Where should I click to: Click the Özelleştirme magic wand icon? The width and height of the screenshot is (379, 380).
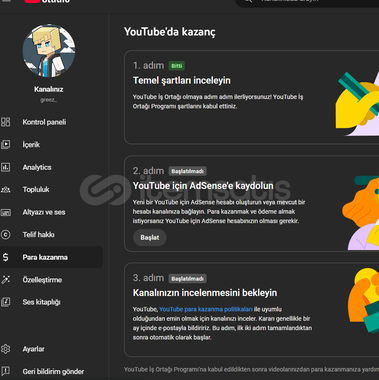(5, 280)
